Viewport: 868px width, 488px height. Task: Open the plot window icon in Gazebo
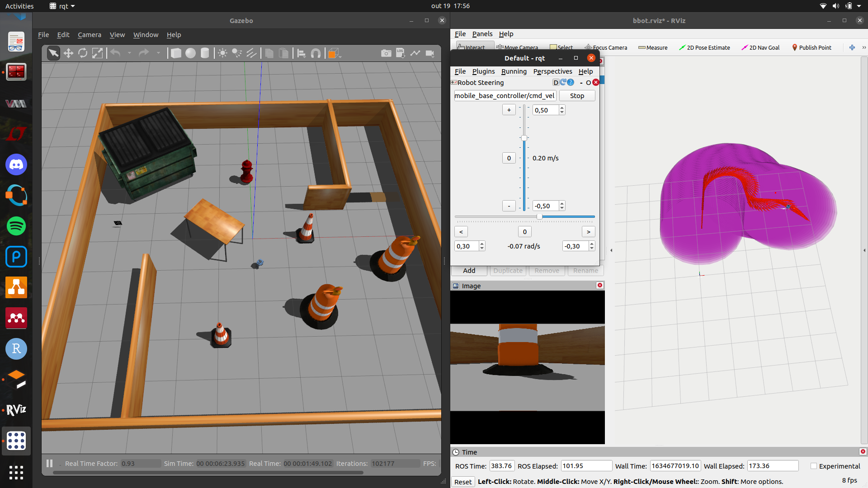click(x=415, y=53)
